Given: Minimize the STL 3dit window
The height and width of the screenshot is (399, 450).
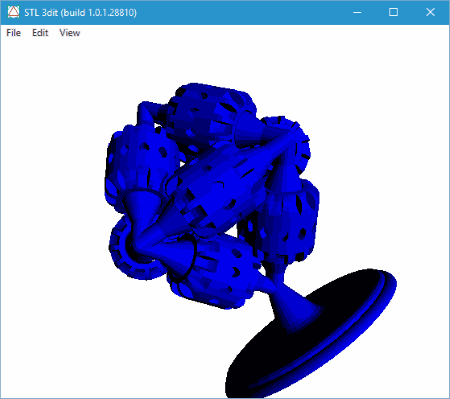Looking at the screenshot, I should pyautogui.click(x=357, y=12).
